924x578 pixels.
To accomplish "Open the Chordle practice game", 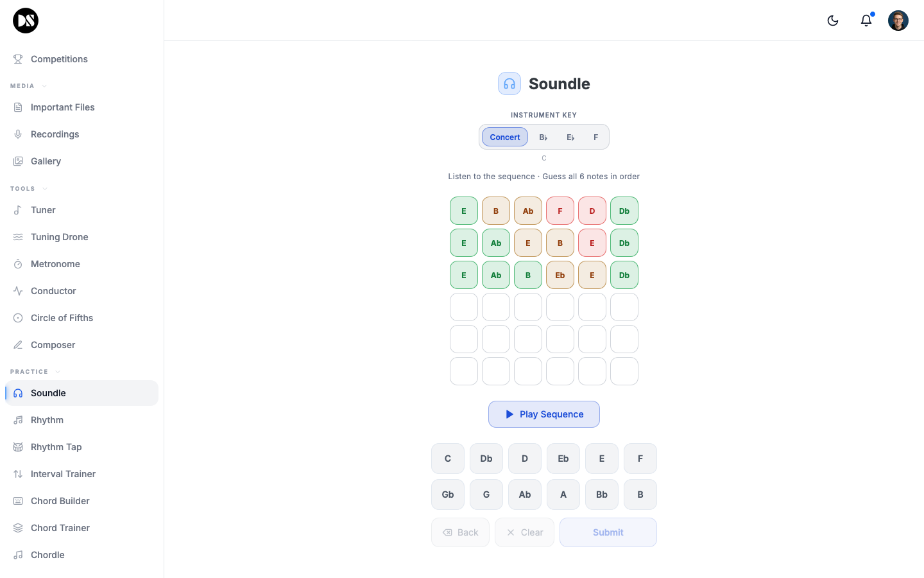I will (x=47, y=554).
